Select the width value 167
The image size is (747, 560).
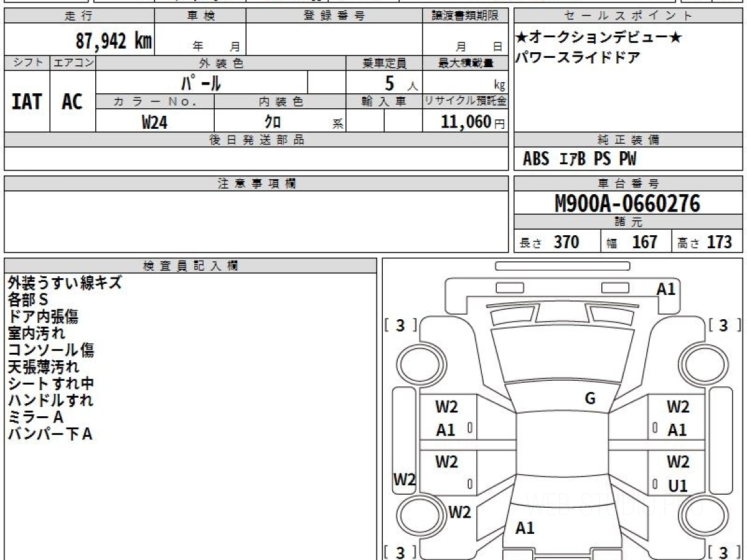click(x=645, y=242)
